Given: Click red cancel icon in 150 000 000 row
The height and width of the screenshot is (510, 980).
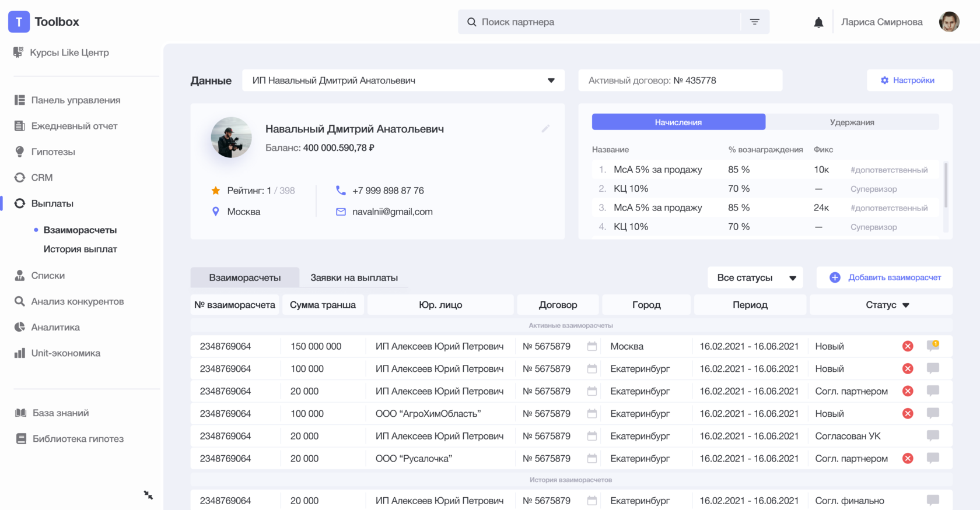Looking at the screenshot, I should point(908,346).
